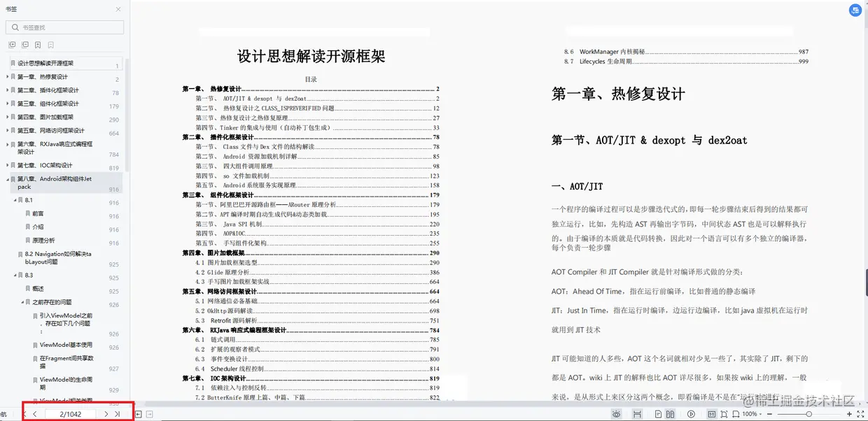Start slideshow play button
Image resolution: width=868 pixels, height=421 pixels.
click(x=691, y=414)
